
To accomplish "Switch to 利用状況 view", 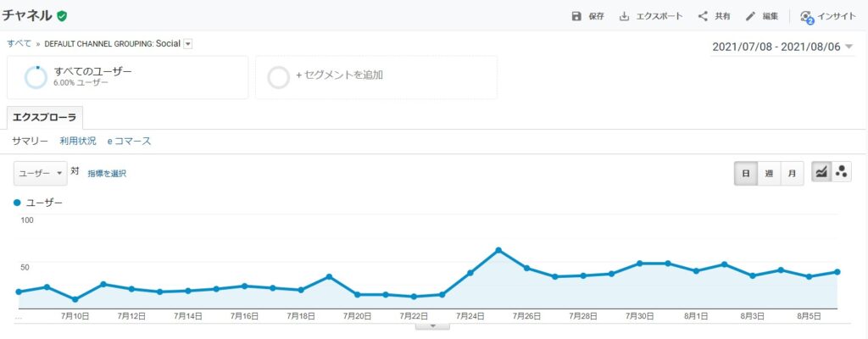I will 78,142.
